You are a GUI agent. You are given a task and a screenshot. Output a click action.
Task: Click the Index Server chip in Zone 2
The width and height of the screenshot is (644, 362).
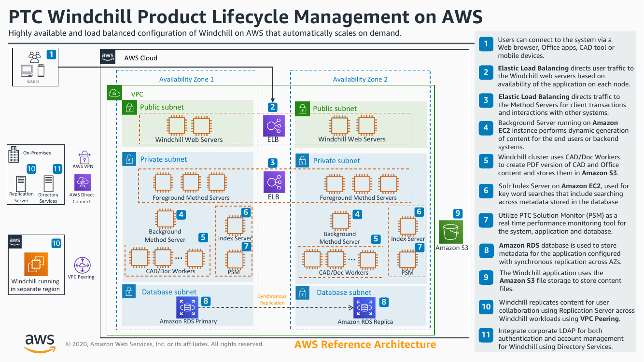click(408, 226)
